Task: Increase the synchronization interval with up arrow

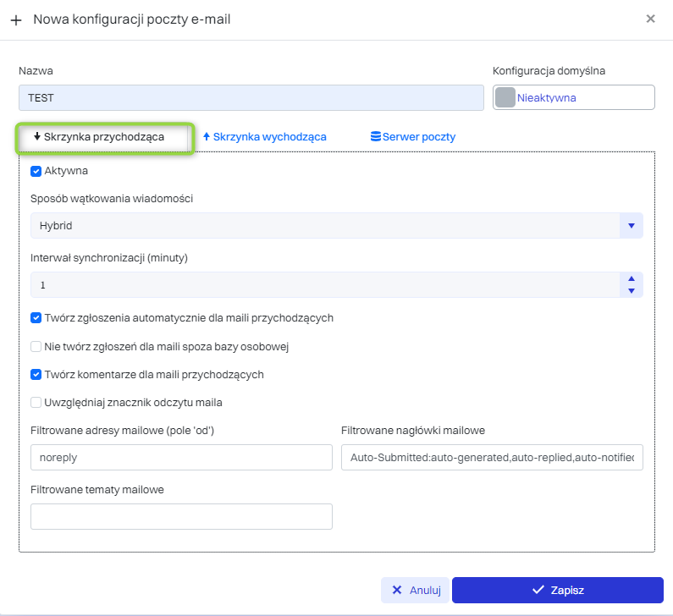Action: 631,279
